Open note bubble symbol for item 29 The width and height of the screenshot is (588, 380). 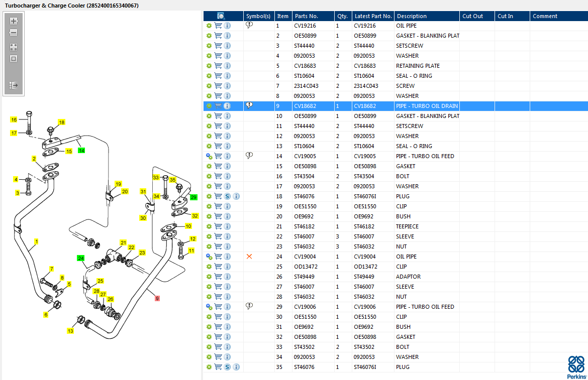(x=249, y=306)
